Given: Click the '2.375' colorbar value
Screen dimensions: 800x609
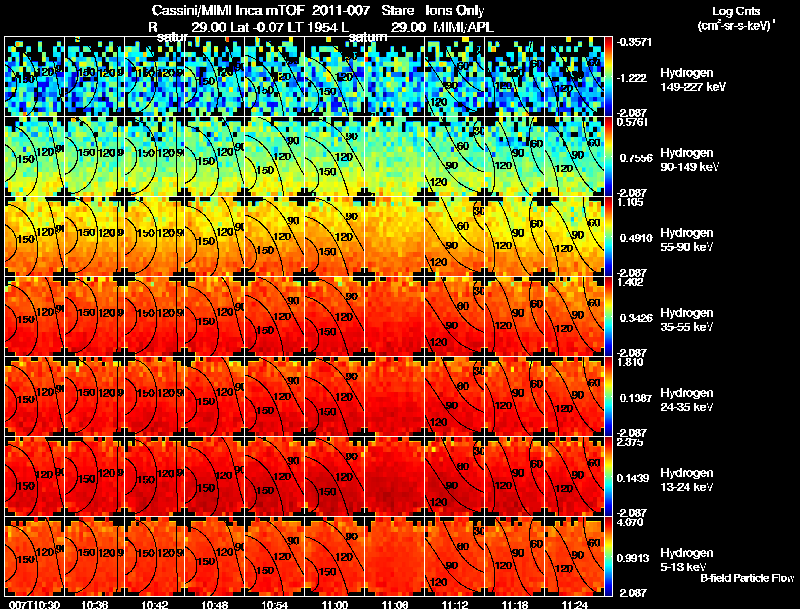Looking at the screenshot, I should (630, 442).
